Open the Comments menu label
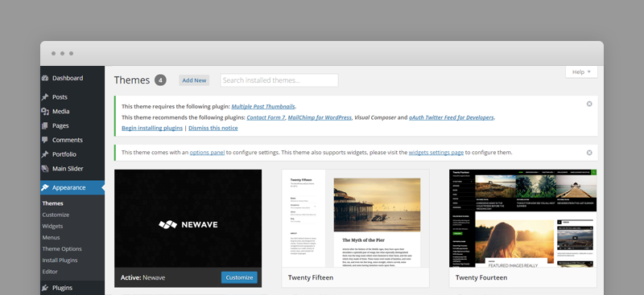Screen dimensions: 644x295 (68, 140)
